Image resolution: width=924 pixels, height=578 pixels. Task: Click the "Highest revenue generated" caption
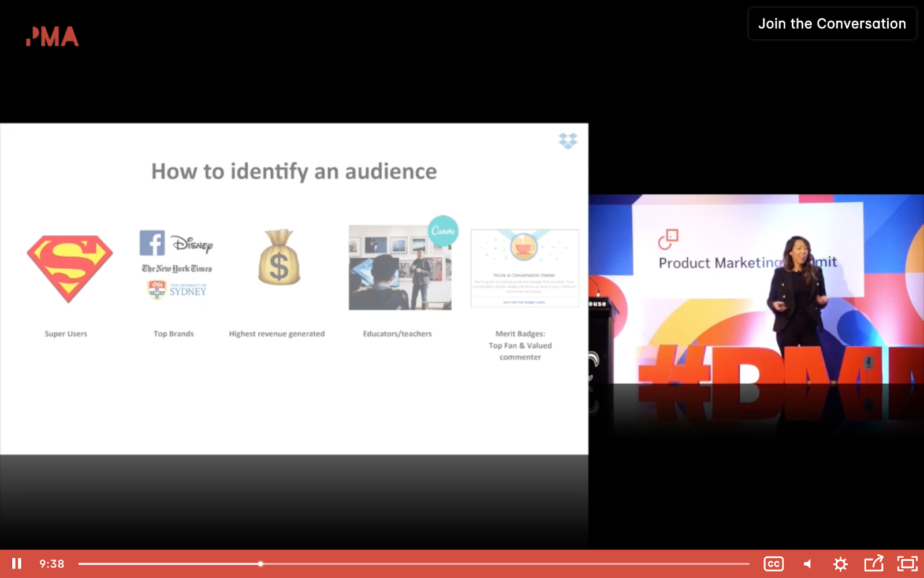(277, 334)
